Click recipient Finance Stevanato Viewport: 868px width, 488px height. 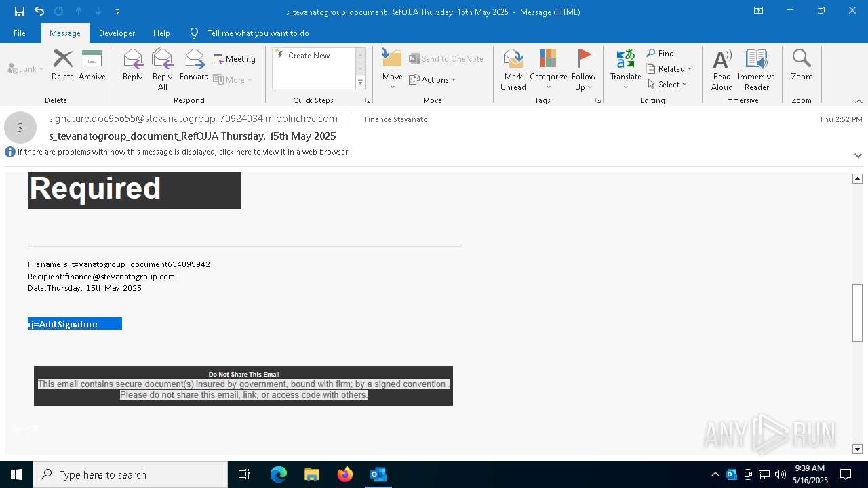point(396,119)
